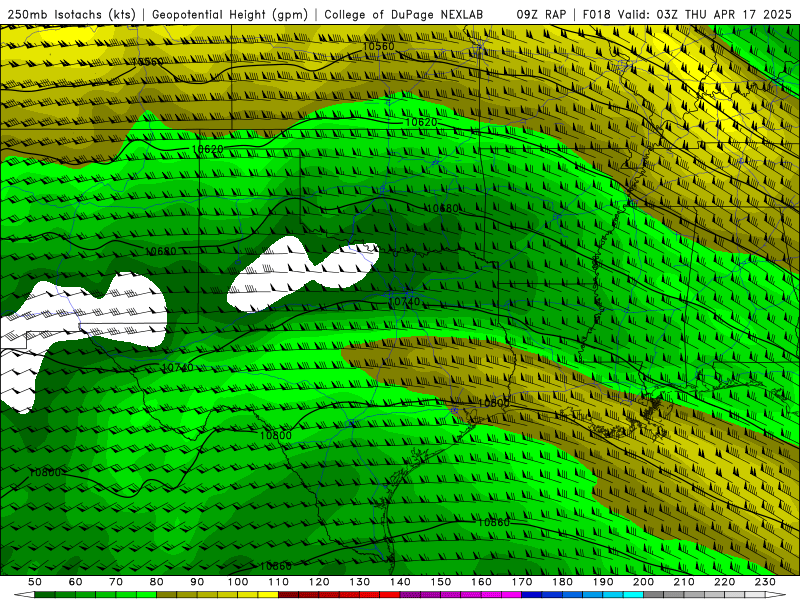
Task: Click the dark blue swatch right of 170 tick
Action: coord(532,595)
